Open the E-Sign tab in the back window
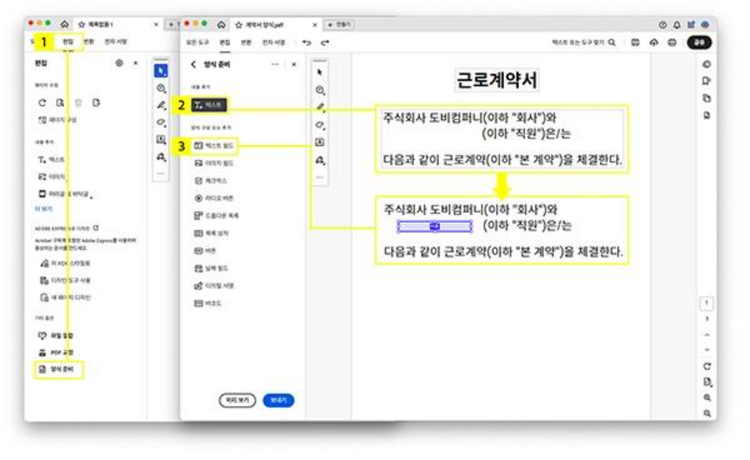750x460 pixels. (116, 42)
